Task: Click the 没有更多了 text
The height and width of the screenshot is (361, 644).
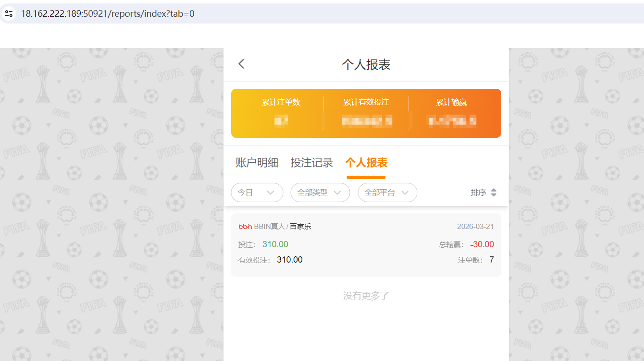Action: (x=366, y=295)
